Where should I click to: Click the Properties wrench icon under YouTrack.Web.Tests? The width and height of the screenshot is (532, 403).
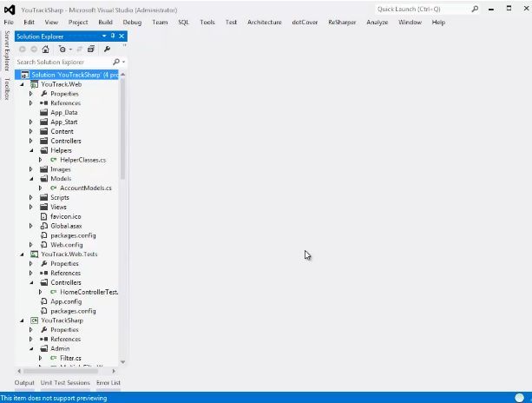tap(43, 263)
